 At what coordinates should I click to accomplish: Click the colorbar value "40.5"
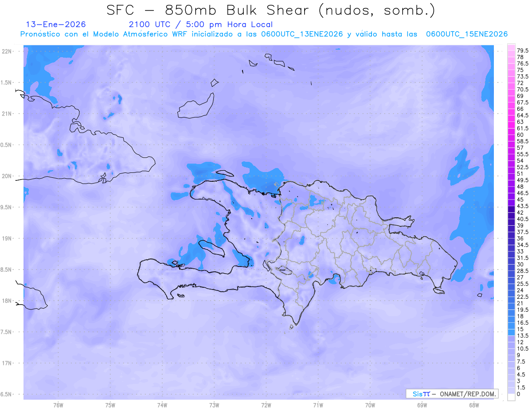[523, 219]
